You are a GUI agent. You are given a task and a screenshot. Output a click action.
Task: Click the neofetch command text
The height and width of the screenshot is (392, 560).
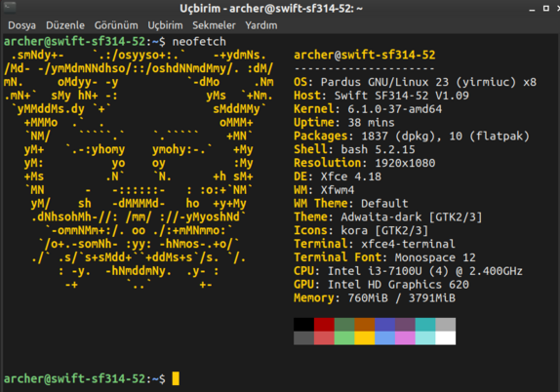(199, 41)
